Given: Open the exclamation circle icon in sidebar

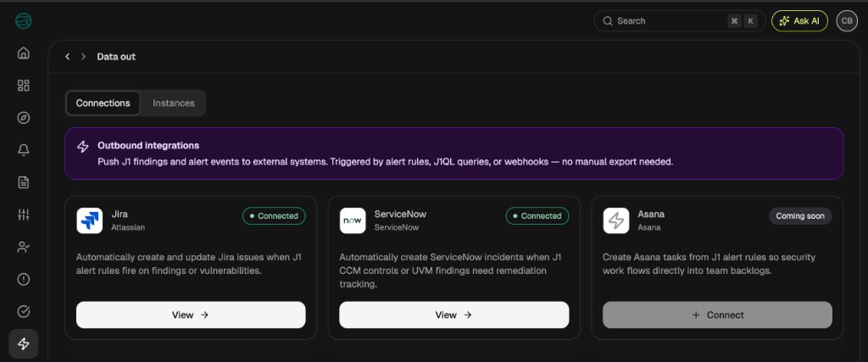Looking at the screenshot, I should click(x=23, y=280).
